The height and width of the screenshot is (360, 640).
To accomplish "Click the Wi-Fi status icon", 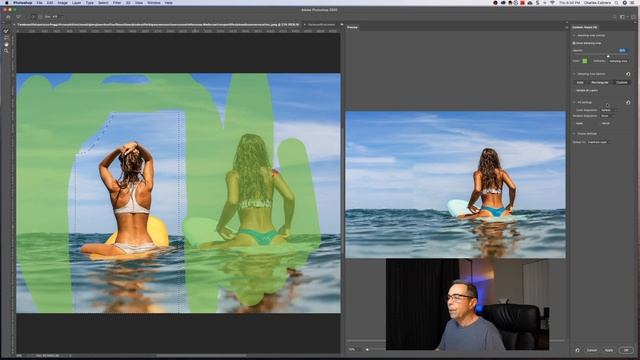I will pyautogui.click(x=553, y=2).
